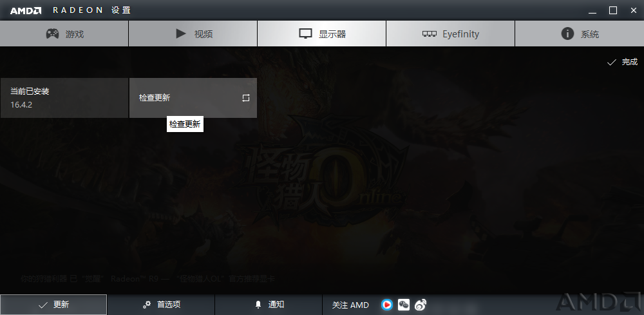This screenshot has height=315, width=644.
Task: Click the Weibo icon in bottom bar
Action: (420, 305)
